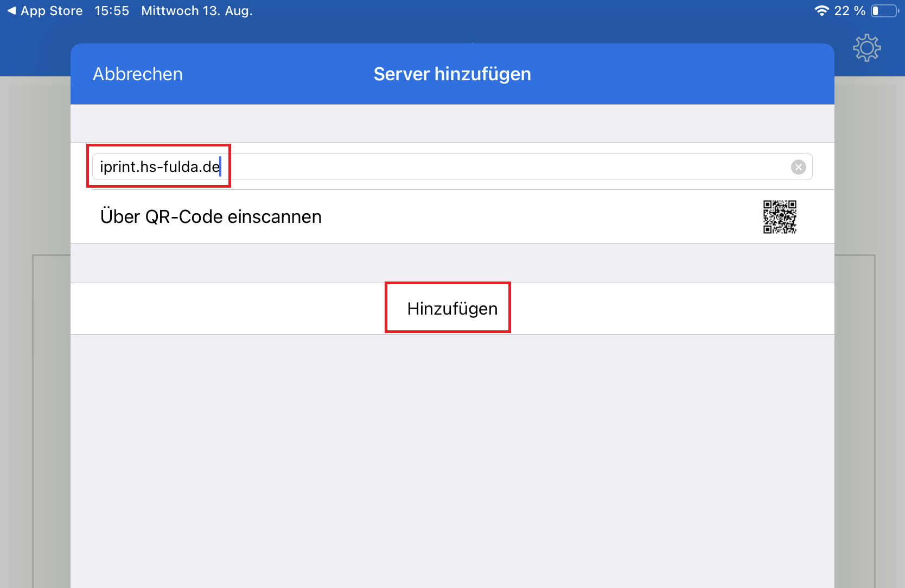This screenshot has width=905, height=588.
Task: Tap the QR code icon
Action: click(x=780, y=217)
